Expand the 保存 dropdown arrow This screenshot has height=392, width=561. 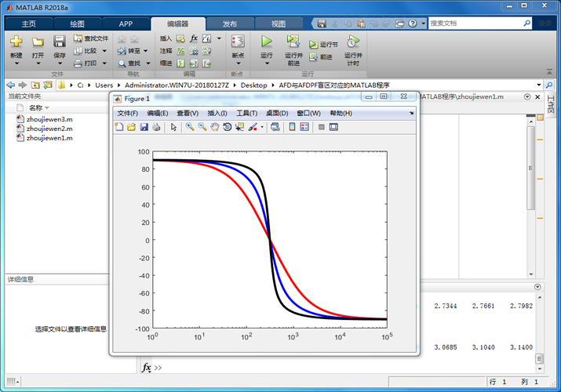tap(60, 64)
